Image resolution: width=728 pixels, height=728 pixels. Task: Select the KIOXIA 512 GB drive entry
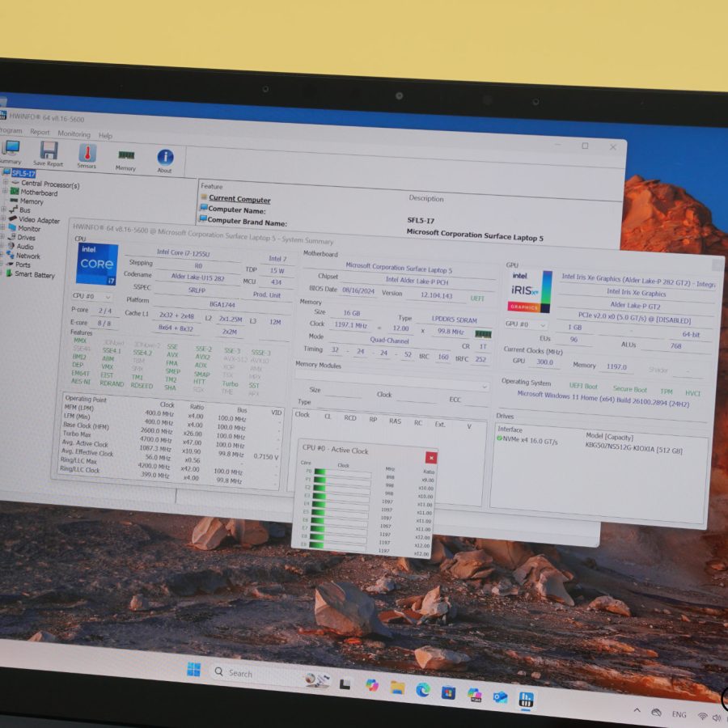click(633, 449)
